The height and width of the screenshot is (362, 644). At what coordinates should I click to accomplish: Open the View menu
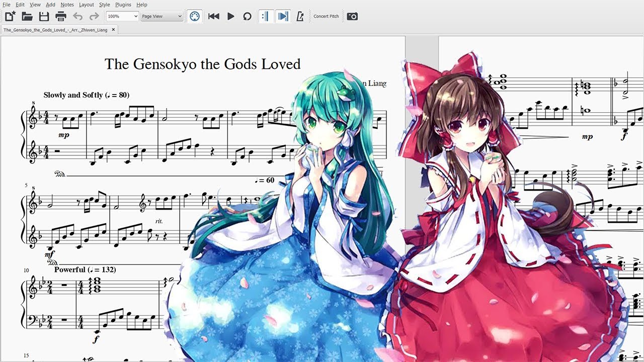point(35,5)
